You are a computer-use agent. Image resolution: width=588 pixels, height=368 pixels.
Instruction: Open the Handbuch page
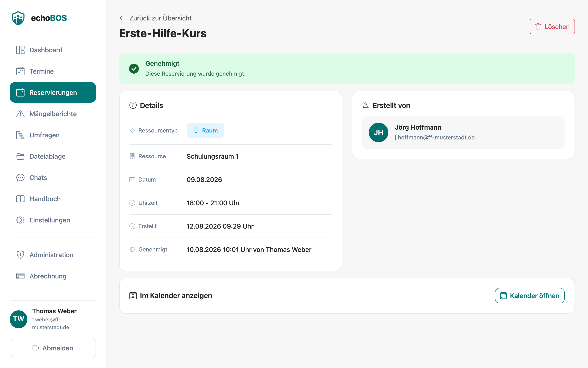53,199
